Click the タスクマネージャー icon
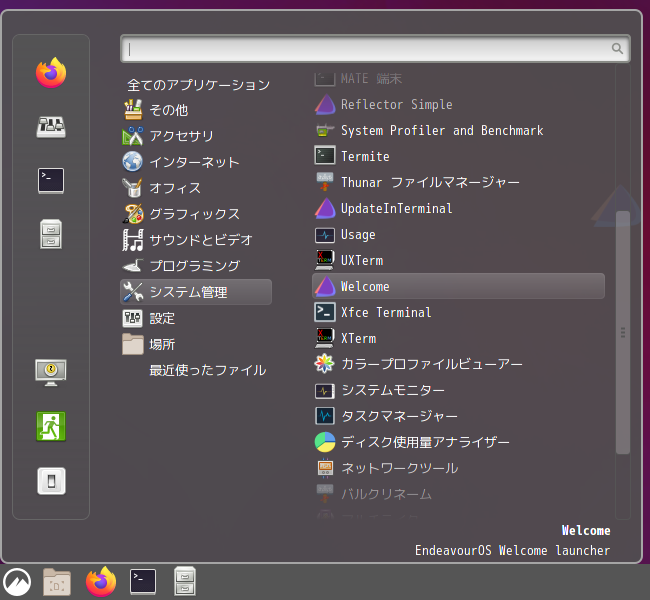The image size is (650, 600). (x=325, y=416)
